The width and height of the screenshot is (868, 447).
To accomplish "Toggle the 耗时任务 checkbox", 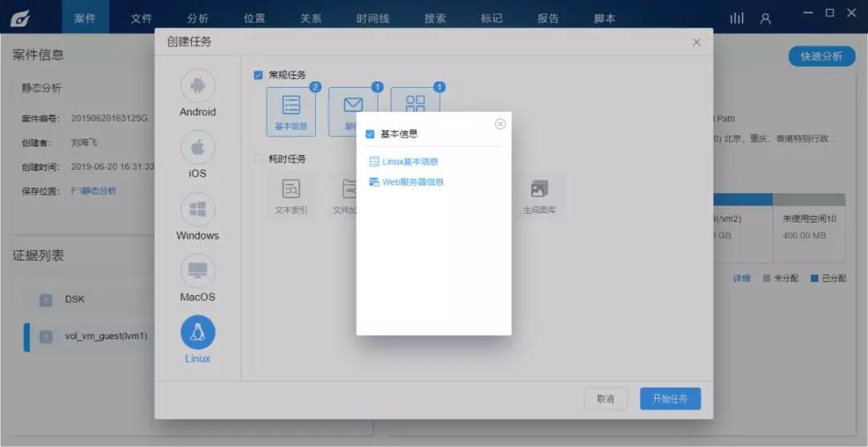I will [x=258, y=159].
